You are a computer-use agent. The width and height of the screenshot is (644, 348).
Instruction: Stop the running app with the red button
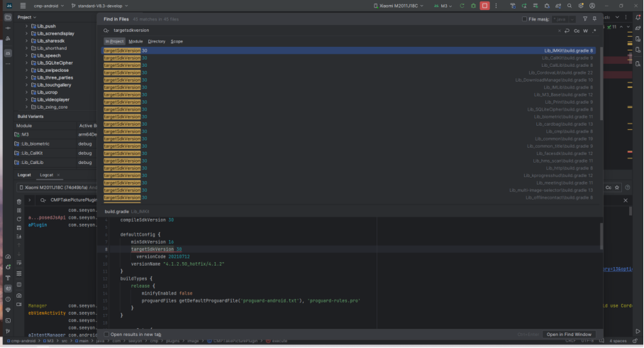484,6
